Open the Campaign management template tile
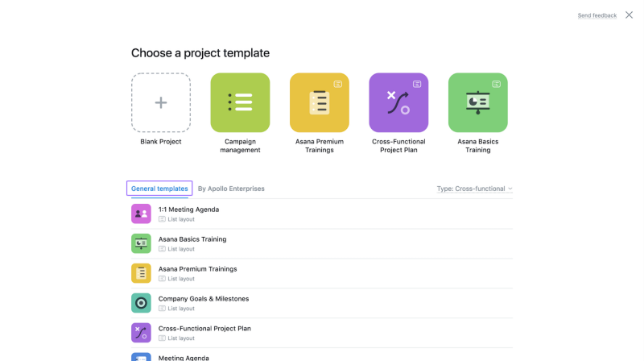The width and height of the screenshot is (644, 361). (240, 102)
